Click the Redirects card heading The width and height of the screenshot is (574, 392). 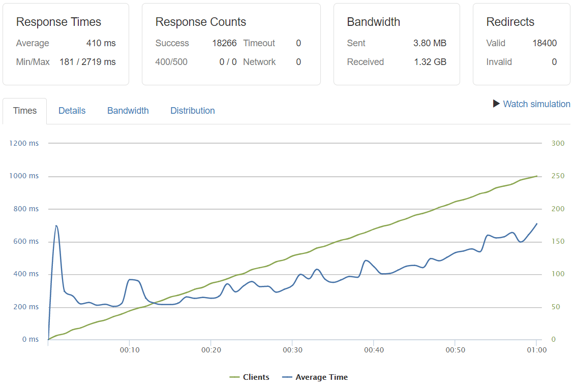point(510,22)
